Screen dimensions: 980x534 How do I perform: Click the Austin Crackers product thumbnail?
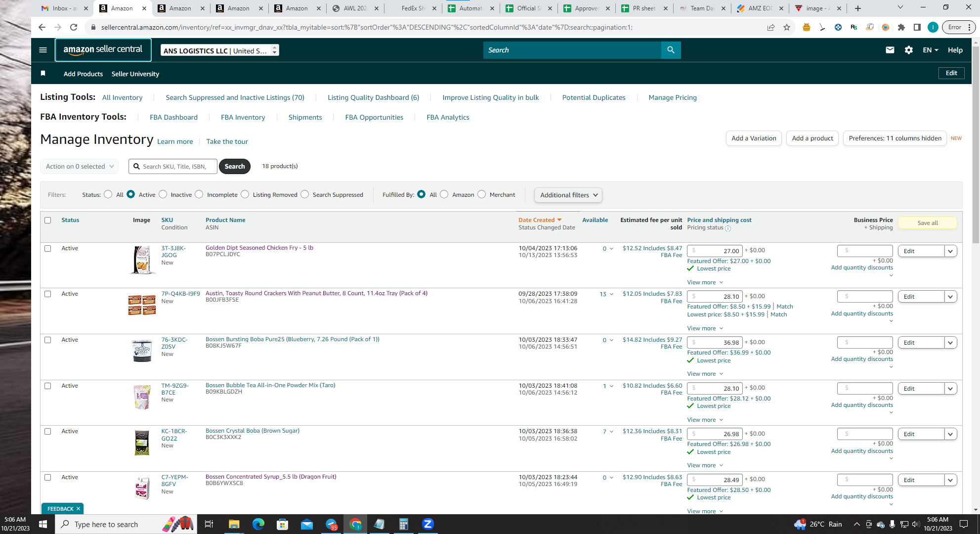click(x=142, y=305)
